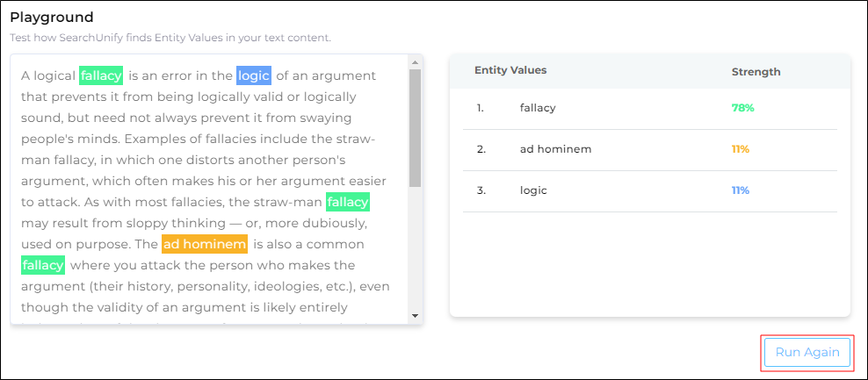The height and width of the screenshot is (380, 868).
Task: Click the green 78% strength value
Action: [x=742, y=108]
